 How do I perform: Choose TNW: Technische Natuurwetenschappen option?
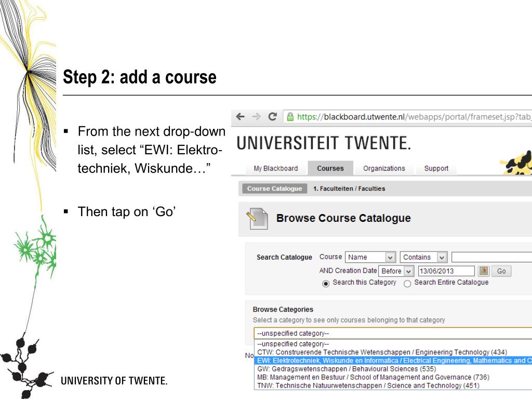393,385
